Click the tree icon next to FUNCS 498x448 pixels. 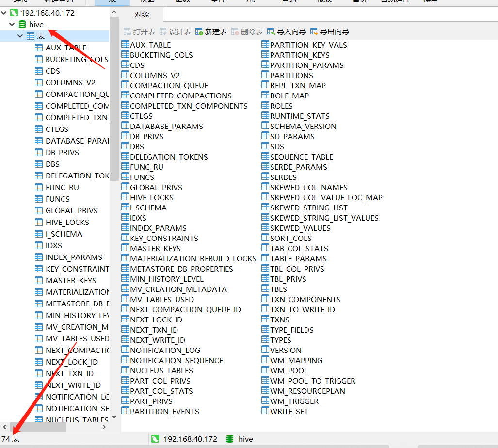pos(39,199)
